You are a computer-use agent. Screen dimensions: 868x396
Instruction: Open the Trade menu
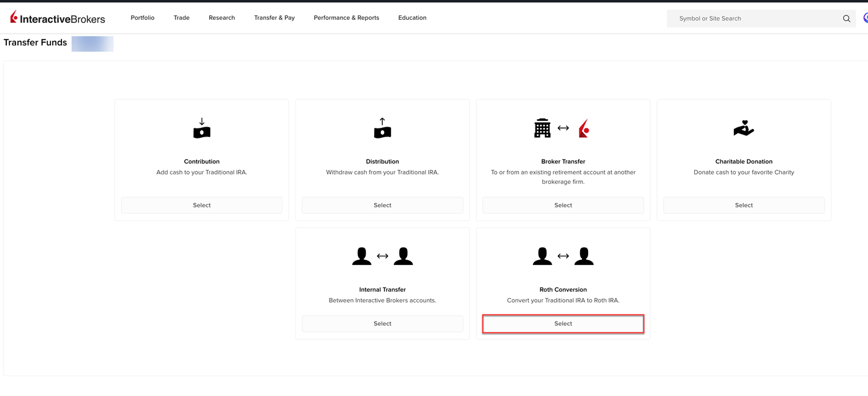coord(182,18)
